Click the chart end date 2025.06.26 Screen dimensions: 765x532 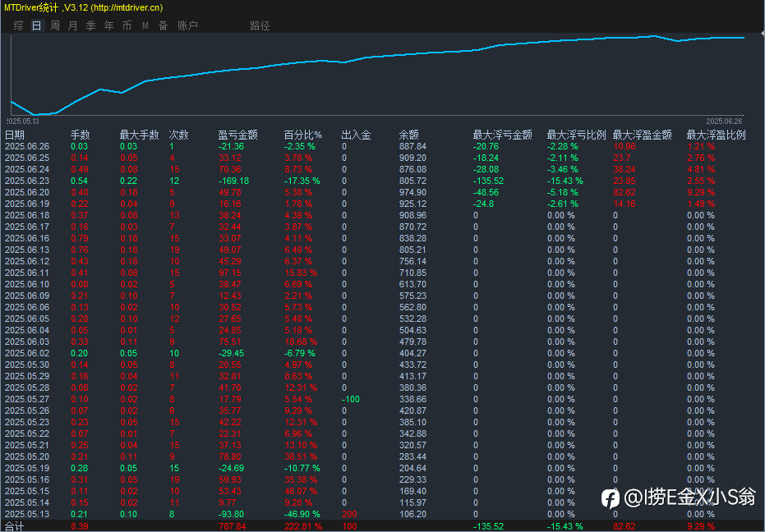[725, 121]
